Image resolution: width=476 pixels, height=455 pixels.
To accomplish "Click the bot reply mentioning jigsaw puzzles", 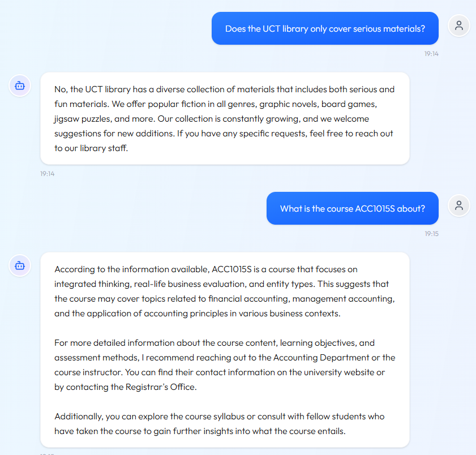I will coord(225,118).
